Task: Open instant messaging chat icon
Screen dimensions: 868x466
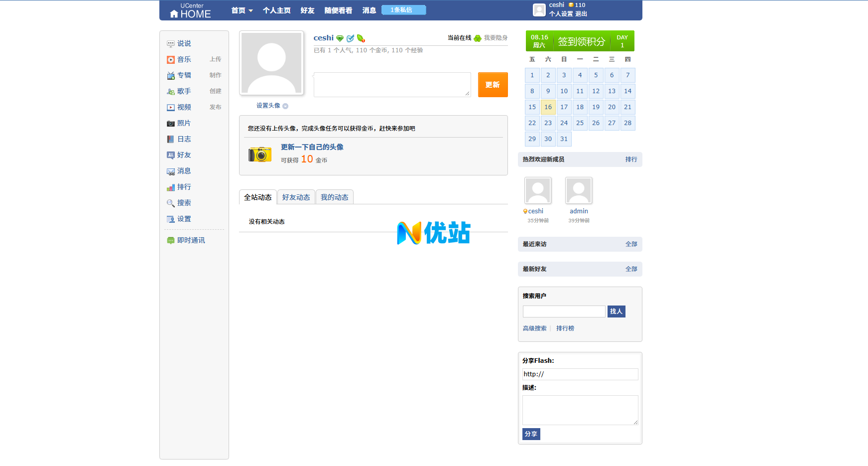Action: point(171,241)
